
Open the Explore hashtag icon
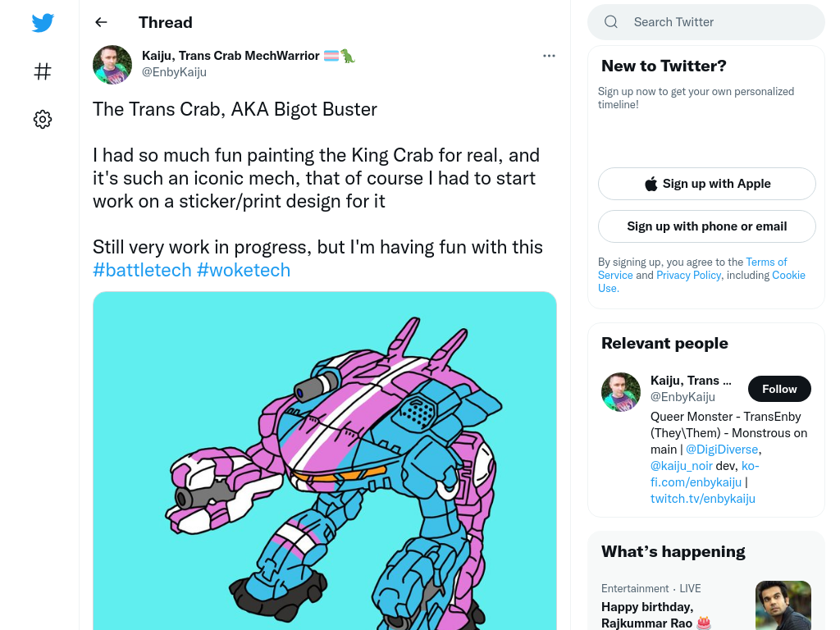tap(43, 71)
